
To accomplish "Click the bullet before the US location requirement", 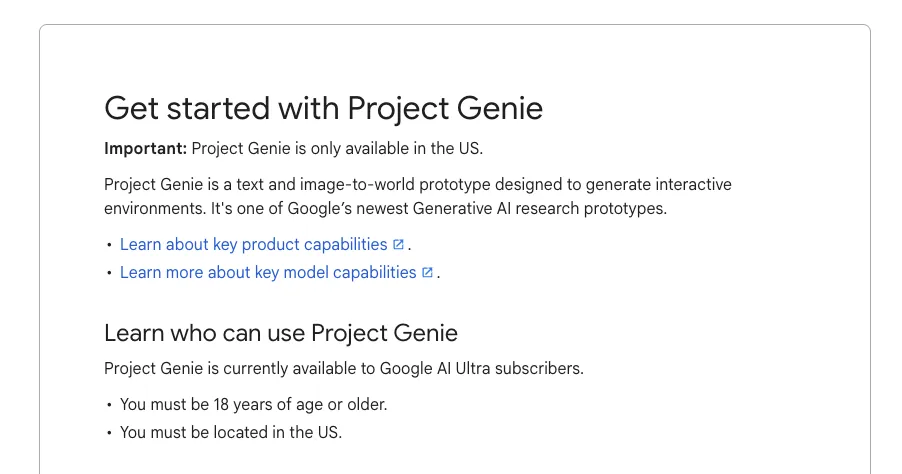I will (109, 433).
